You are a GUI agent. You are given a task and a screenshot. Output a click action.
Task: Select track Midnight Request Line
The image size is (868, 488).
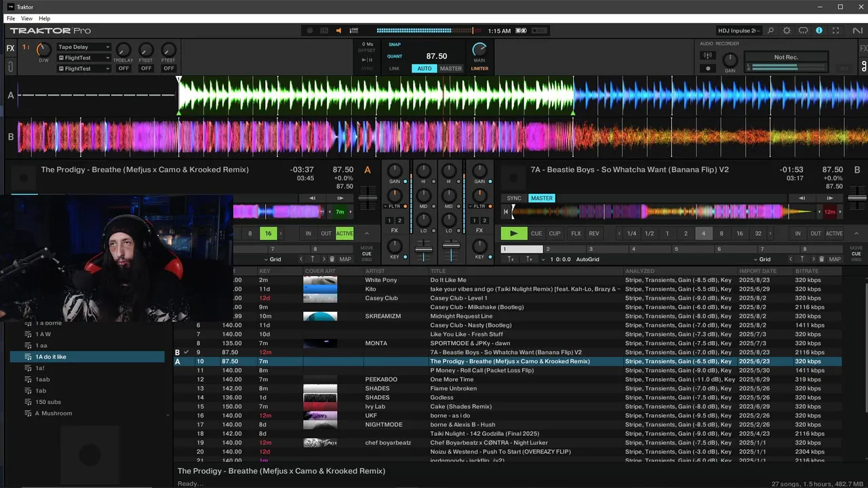[x=461, y=316]
